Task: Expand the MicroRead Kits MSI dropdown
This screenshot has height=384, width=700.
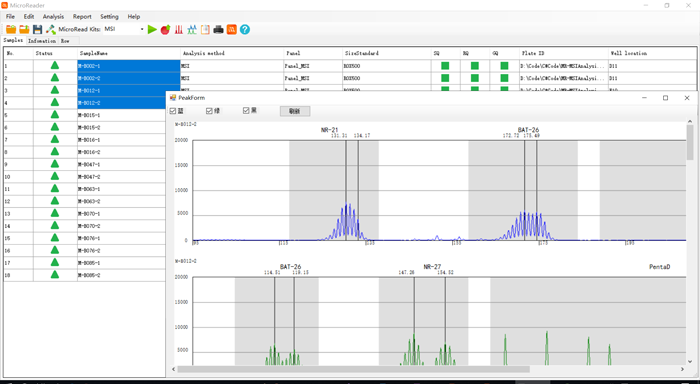Action: pos(142,29)
